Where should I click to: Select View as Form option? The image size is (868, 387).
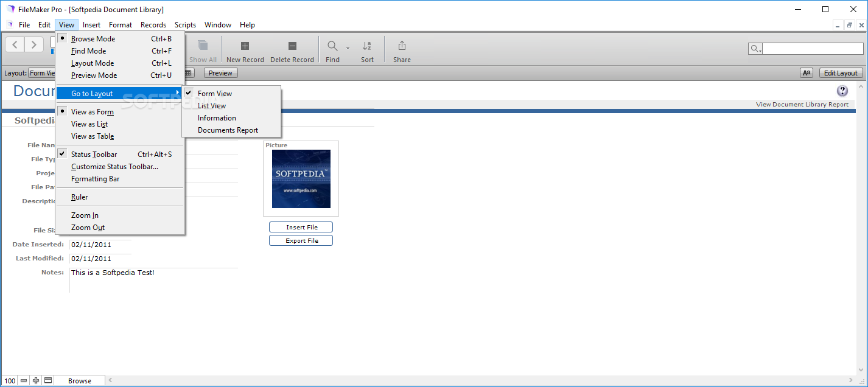click(x=120, y=112)
